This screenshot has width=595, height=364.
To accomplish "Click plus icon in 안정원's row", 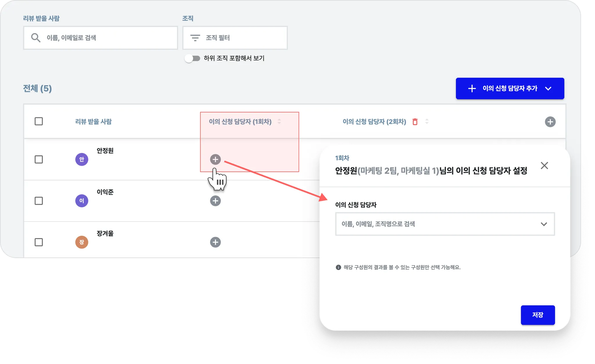I will coord(215,159).
